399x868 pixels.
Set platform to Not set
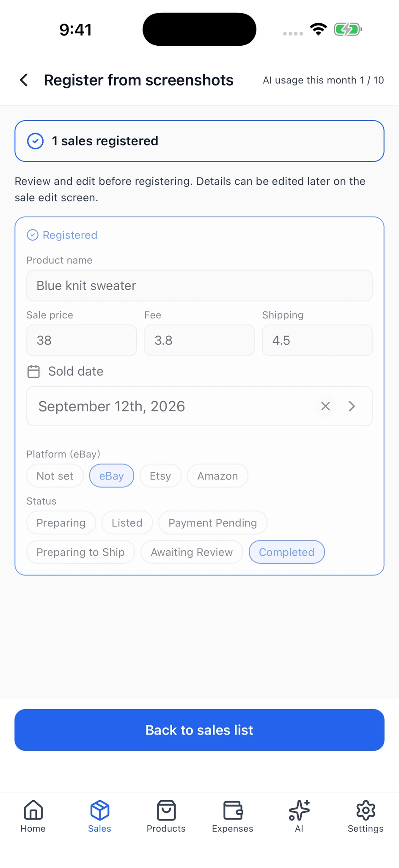55,476
